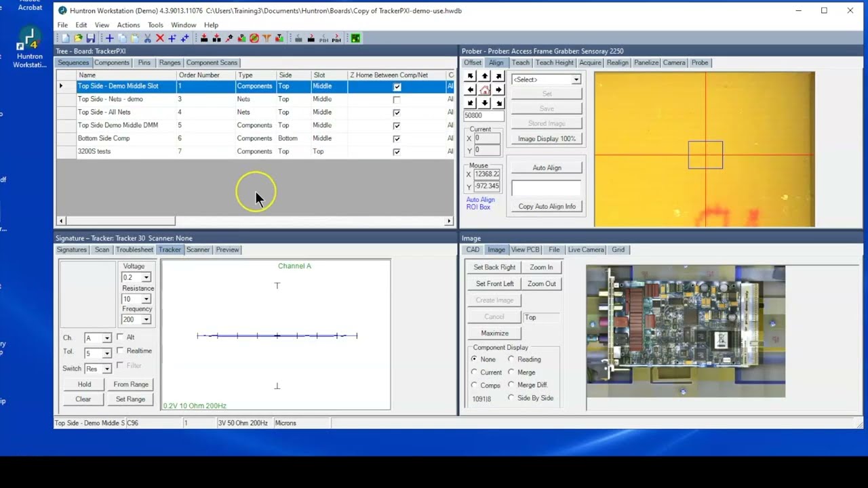The image size is (868, 488).
Task: Move prober with the down arrow
Action: [x=485, y=103]
